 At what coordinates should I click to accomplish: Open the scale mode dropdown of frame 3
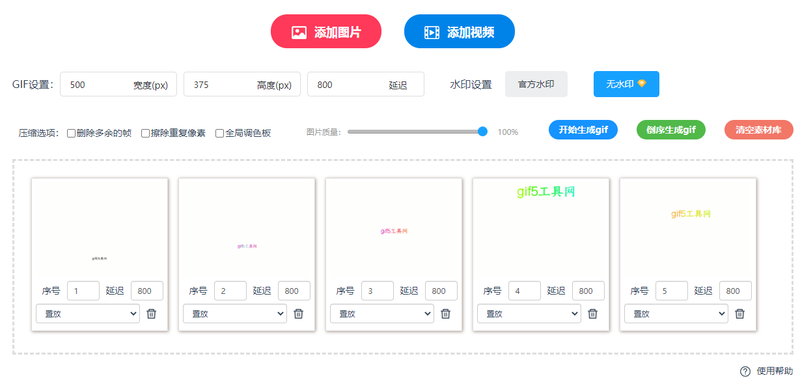coord(382,314)
